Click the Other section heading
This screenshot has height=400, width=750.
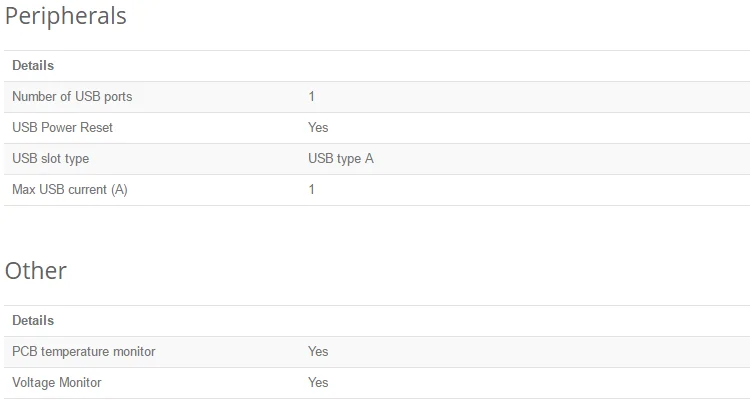[x=36, y=270]
